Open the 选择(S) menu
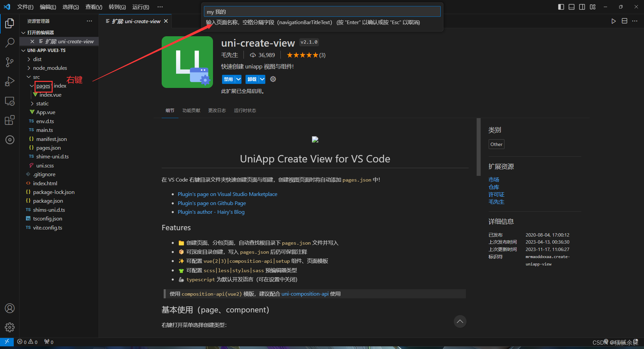This screenshot has height=349, width=644. [71, 7]
